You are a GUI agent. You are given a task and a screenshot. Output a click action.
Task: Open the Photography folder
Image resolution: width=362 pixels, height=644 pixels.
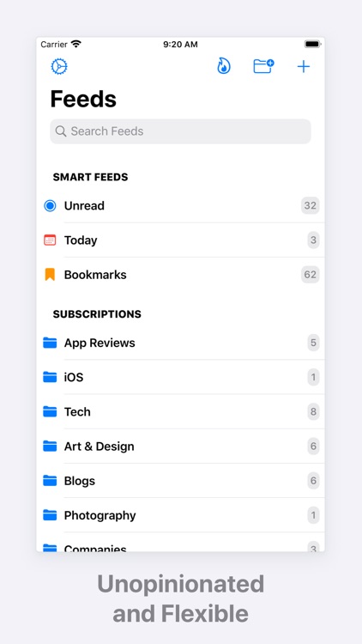[181, 515]
